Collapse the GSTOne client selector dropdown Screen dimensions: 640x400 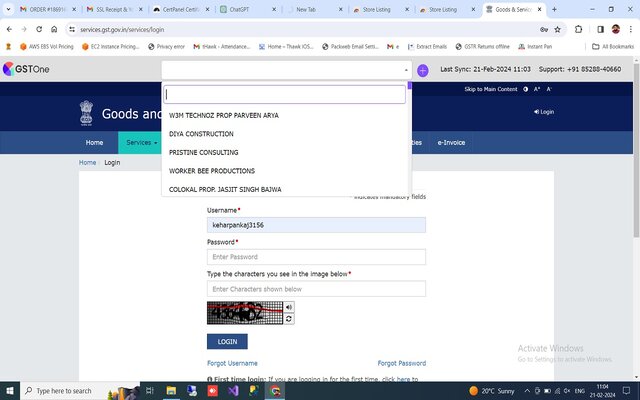point(406,70)
